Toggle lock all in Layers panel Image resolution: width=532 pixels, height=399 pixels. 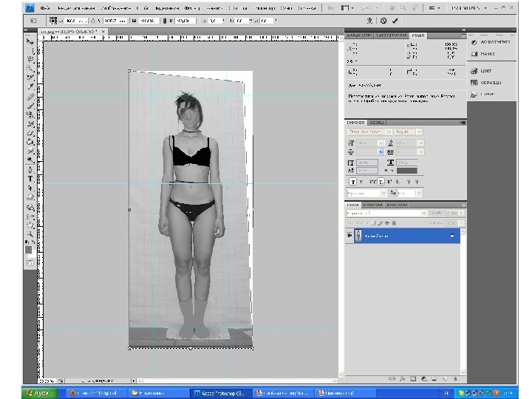394,223
